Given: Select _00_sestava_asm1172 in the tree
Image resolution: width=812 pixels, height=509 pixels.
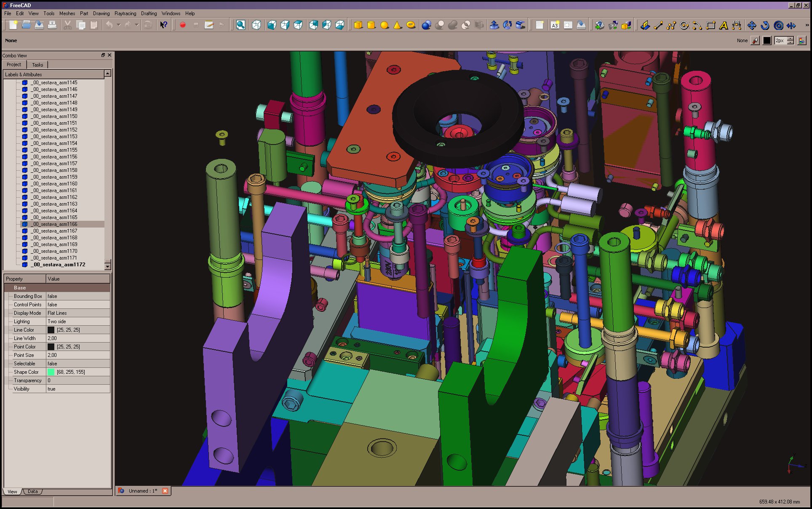Looking at the screenshot, I should point(58,265).
